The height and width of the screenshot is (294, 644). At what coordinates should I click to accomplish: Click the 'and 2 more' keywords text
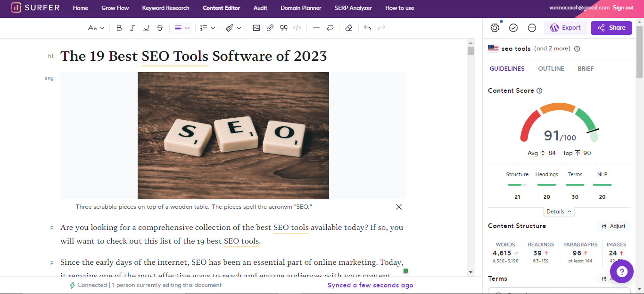[552, 49]
